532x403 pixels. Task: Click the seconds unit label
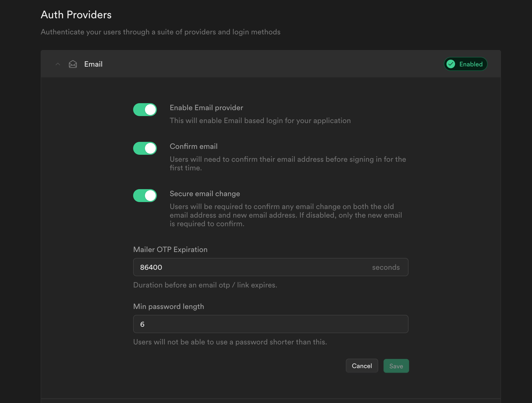tap(386, 267)
